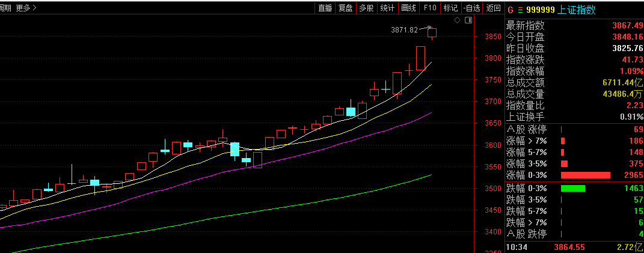Activate the 画线 drawing tool
644x253 pixels.
(x=408, y=8)
